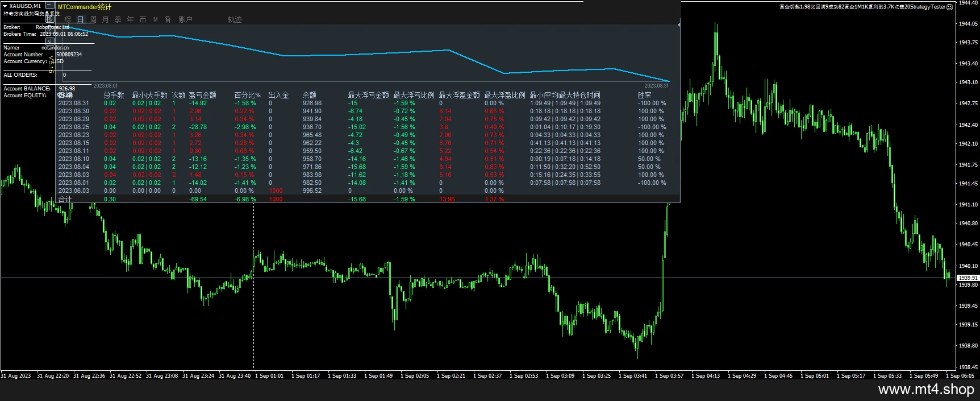Click the 余额 column header

click(x=309, y=95)
